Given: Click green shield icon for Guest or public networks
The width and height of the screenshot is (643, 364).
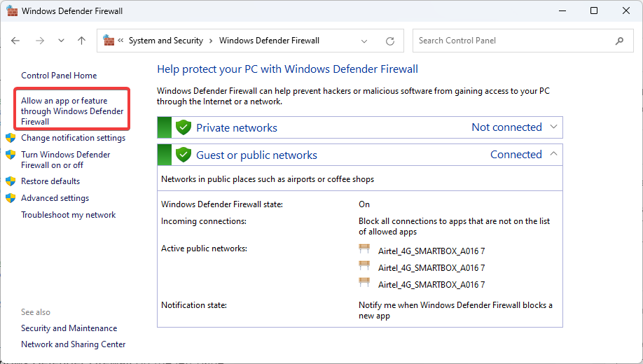Looking at the screenshot, I should click(184, 155).
